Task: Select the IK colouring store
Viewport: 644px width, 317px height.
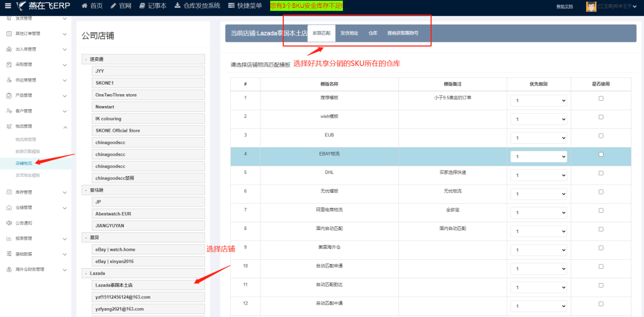Action: click(148, 119)
